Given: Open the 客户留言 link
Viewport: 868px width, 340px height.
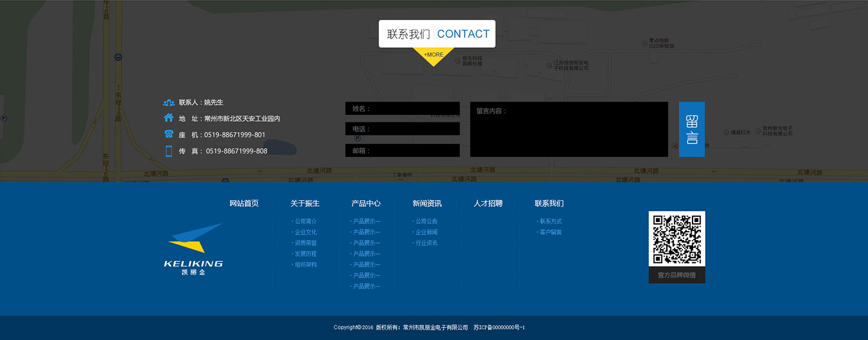Looking at the screenshot, I should (550, 232).
